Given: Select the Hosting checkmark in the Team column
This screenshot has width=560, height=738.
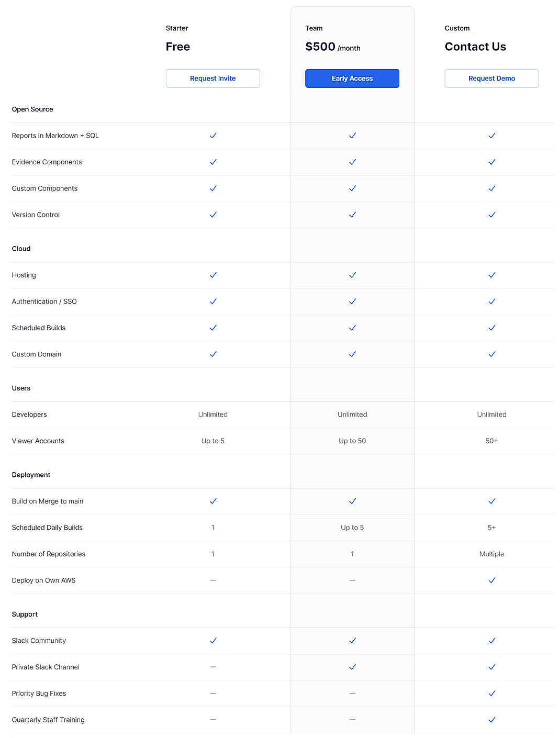Looking at the screenshot, I should pos(352,275).
